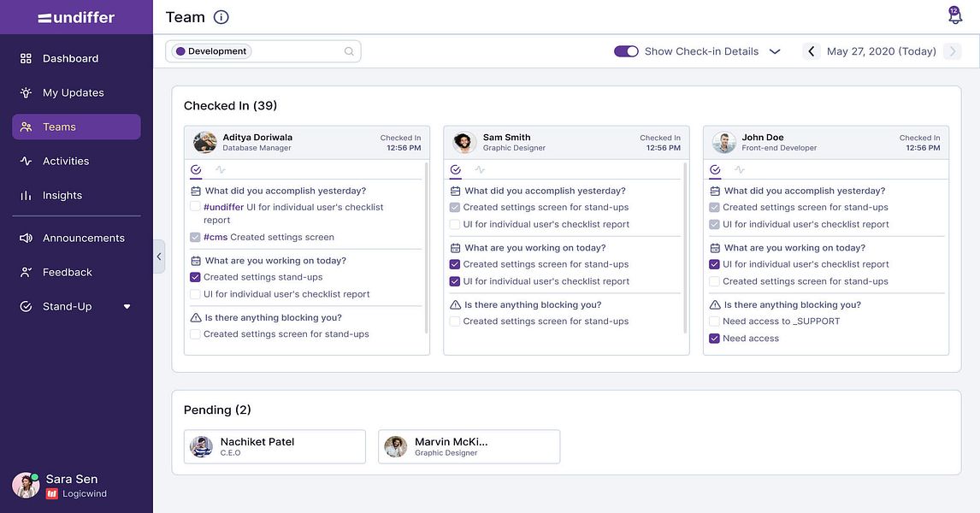Go to previous date with left arrow
The width and height of the screenshot is (980, 513).
click(812, 51)
